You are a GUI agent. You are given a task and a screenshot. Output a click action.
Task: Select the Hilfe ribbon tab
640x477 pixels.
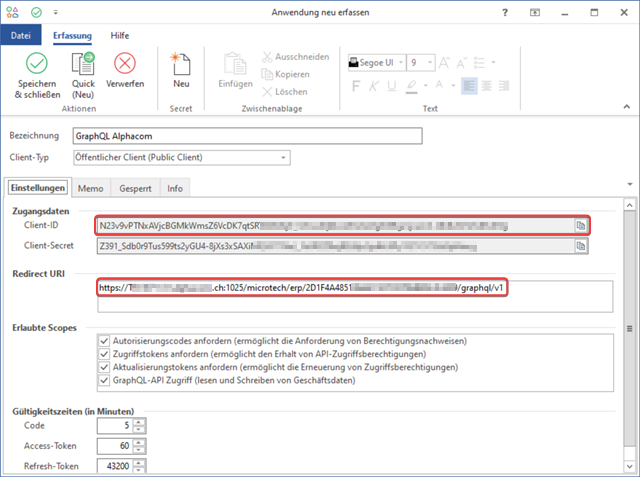point(120,35)
